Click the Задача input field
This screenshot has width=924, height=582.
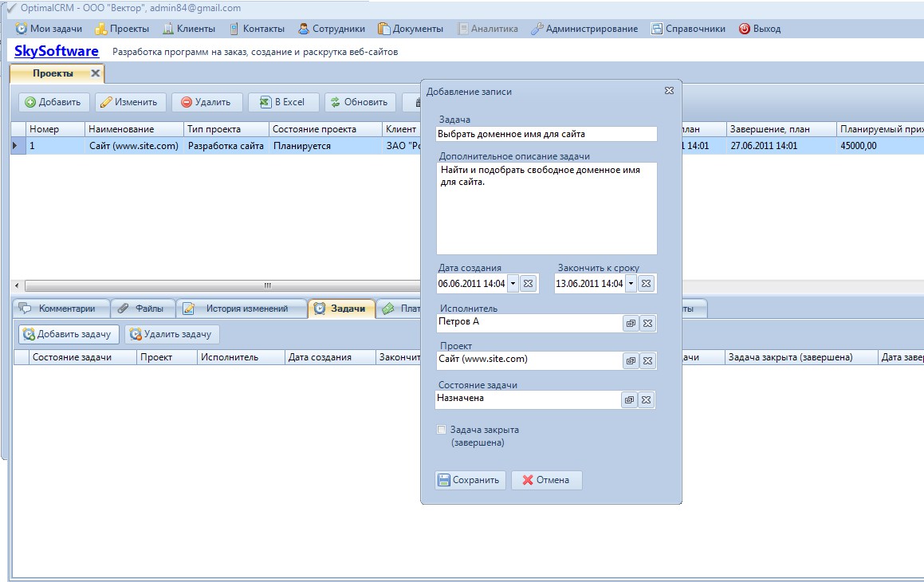tap(546, 134)
